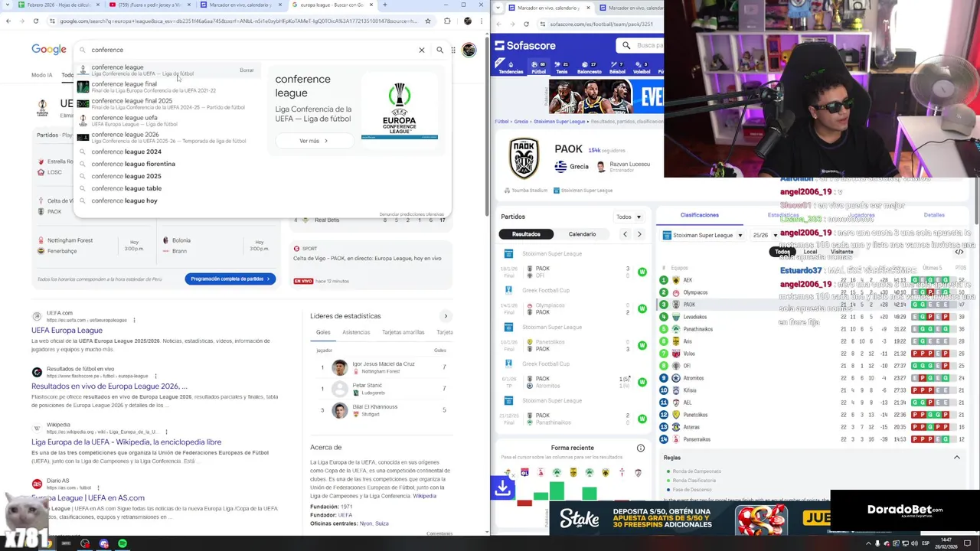Open the Tenis sport tab in Sofascore
980x551 pixels.
click(x=562, y=67)
